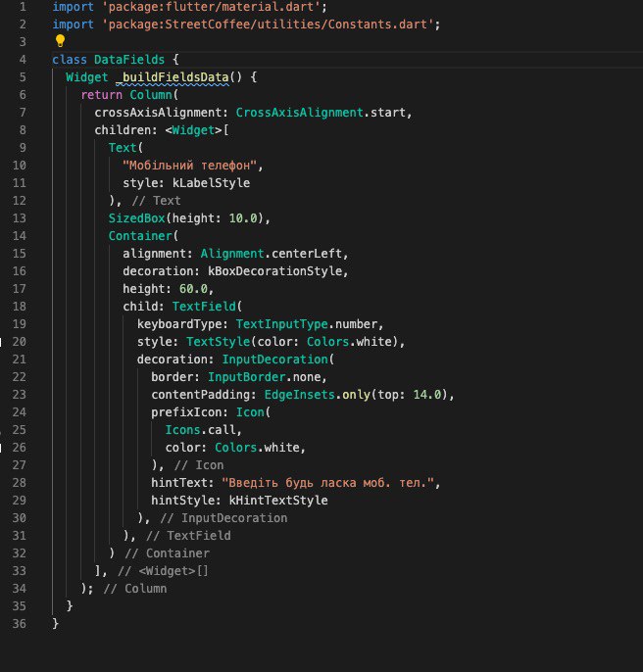643x672 pixels.
Task: Click the // Container closing label
Action: [x=167, y=553]
